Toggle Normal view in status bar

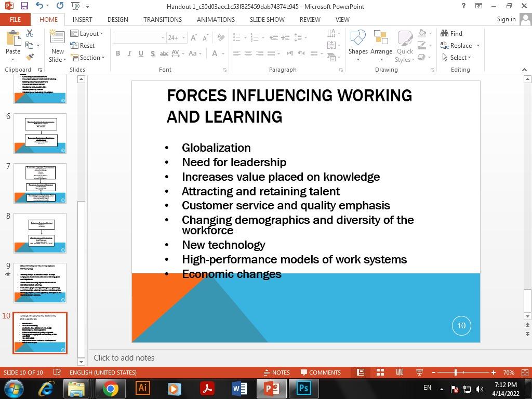click(361, 372)
